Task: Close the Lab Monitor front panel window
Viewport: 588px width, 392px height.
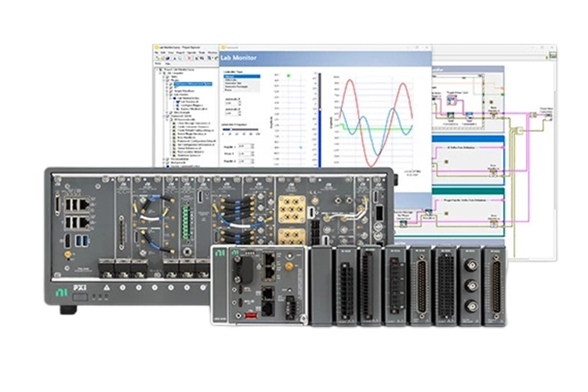Action: tap(426, 48)
